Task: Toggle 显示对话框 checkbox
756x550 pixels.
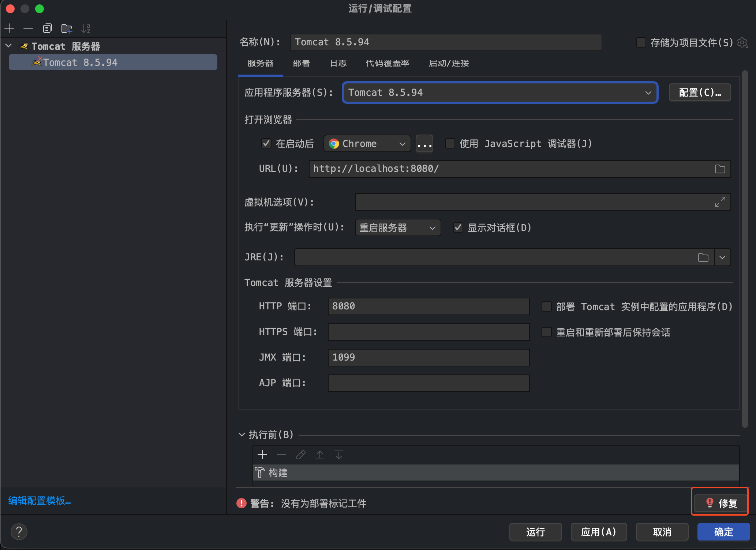Action: (x=458, y=227)
